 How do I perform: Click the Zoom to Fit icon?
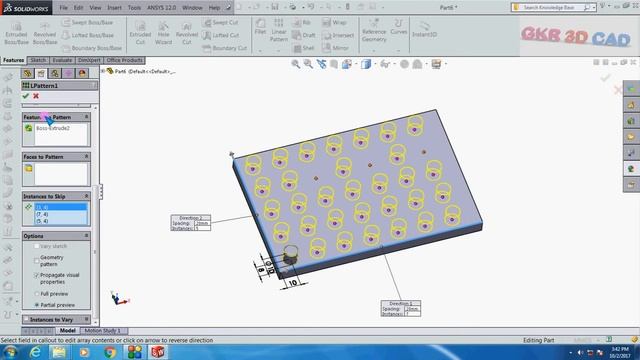296,64
